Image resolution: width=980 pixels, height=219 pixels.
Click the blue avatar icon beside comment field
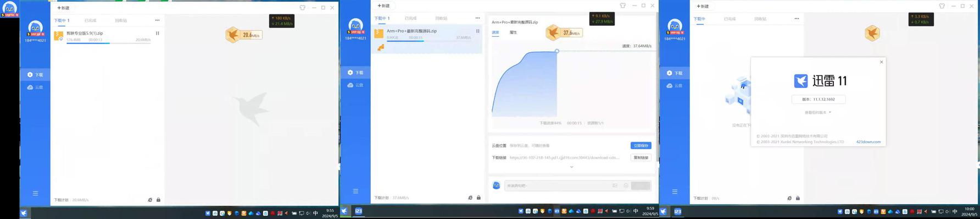click(496, 185)
